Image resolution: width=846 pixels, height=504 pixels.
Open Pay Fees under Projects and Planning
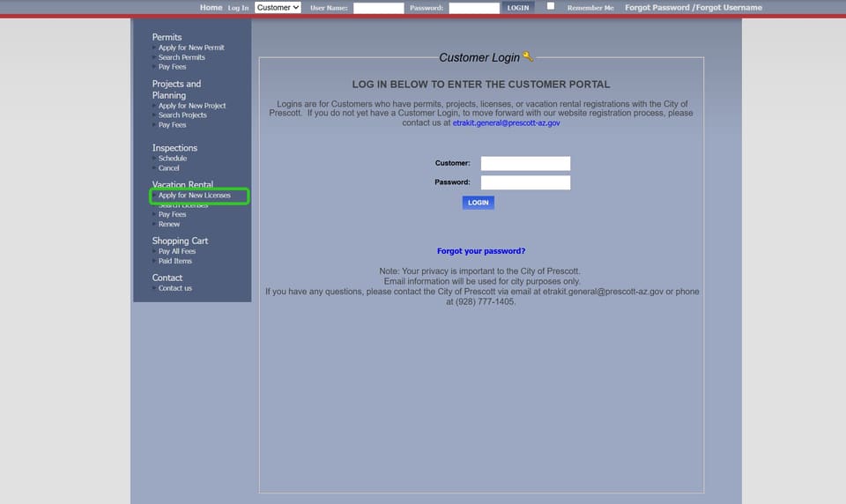coord(172,124)
